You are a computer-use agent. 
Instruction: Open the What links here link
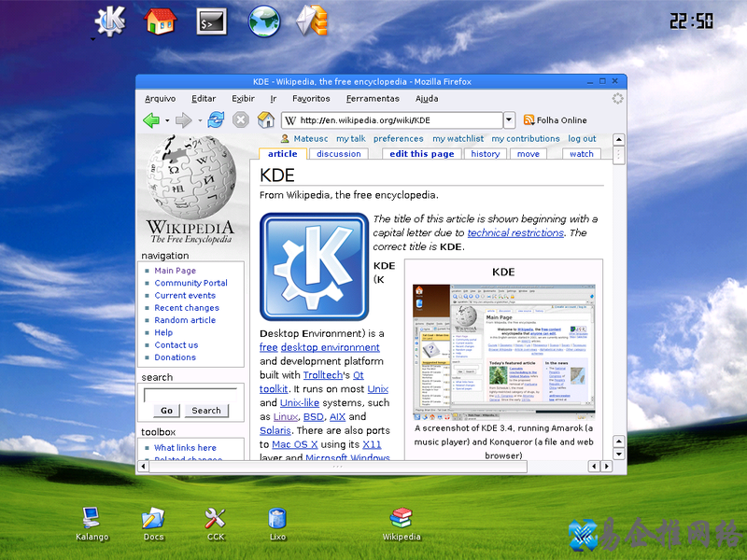[185, 448]
